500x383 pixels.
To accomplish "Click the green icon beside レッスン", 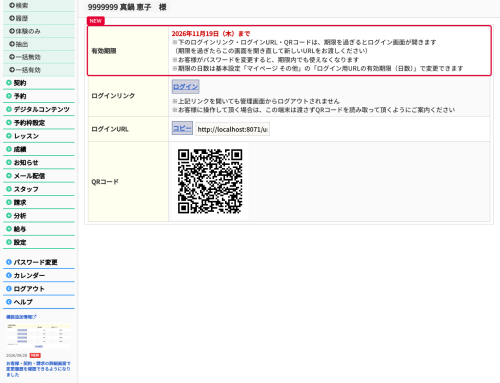I will (9, 136).
